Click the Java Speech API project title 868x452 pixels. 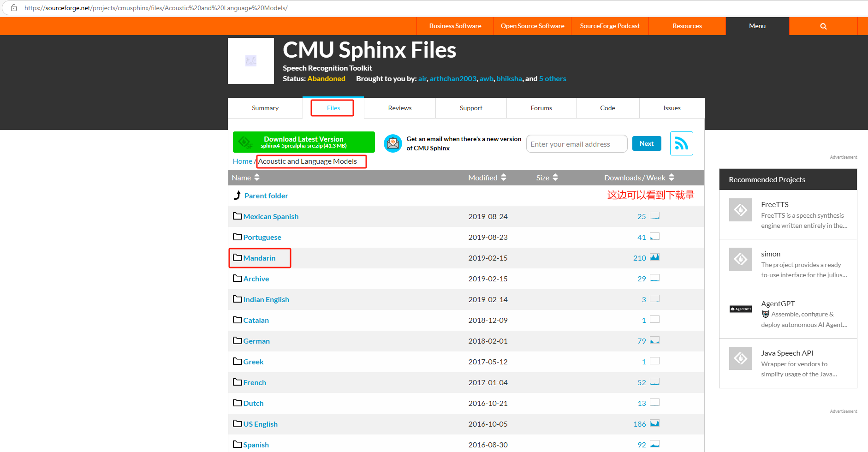(787, 353)
